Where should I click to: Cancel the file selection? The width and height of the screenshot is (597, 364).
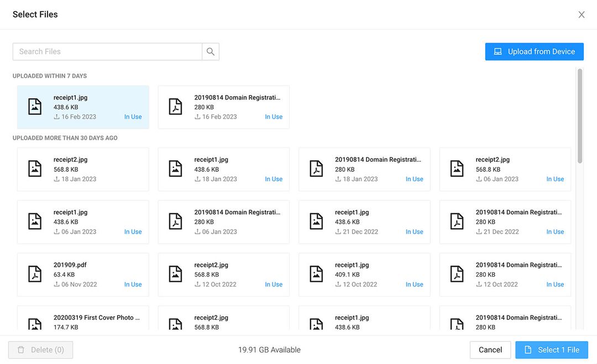[x=490, y=350]
